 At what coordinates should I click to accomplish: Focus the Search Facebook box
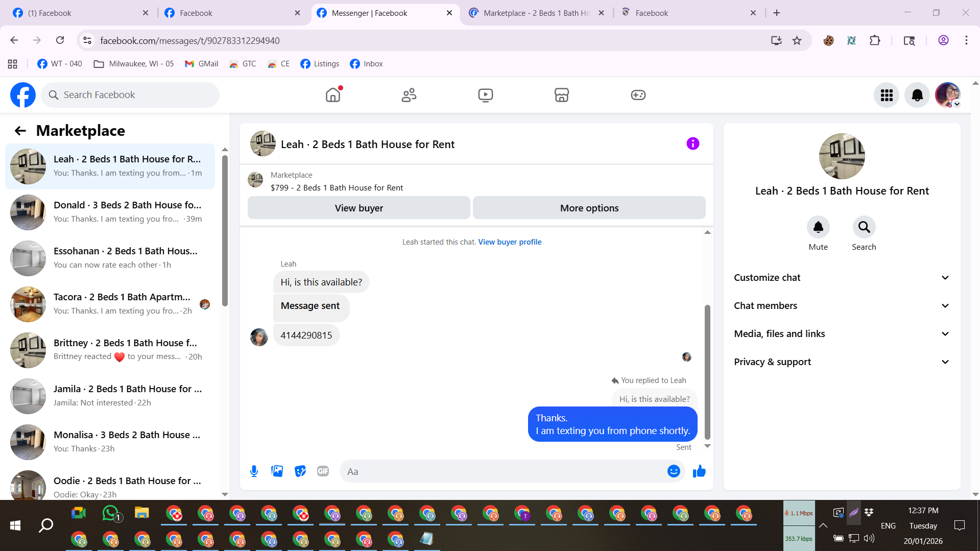[130, 95]
